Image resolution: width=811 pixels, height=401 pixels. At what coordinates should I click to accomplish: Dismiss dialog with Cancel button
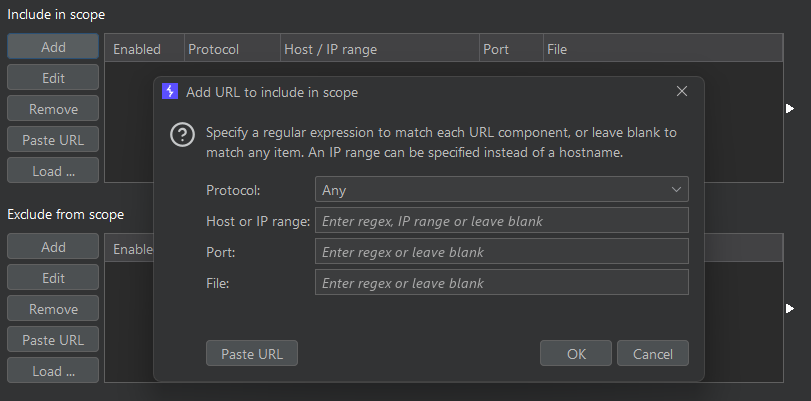point(653,353)
